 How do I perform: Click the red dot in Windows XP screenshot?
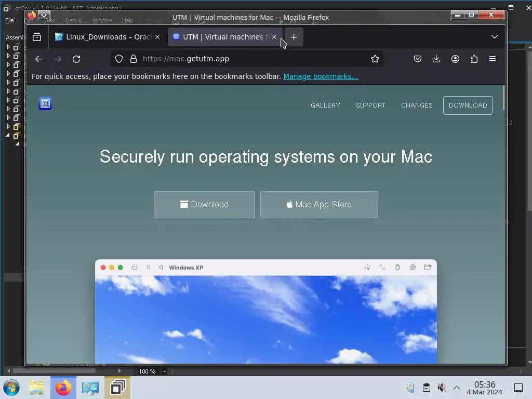(x=103, y=268)
